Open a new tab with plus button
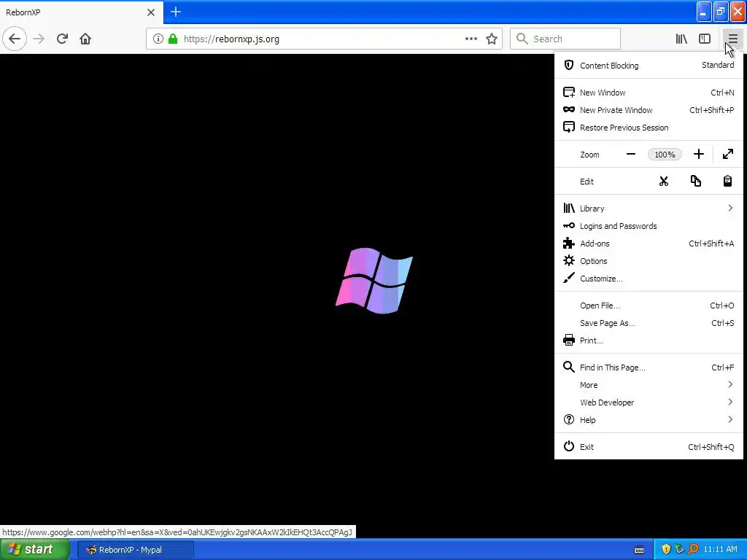Screen dimensions: 747x560 [176, 12]
